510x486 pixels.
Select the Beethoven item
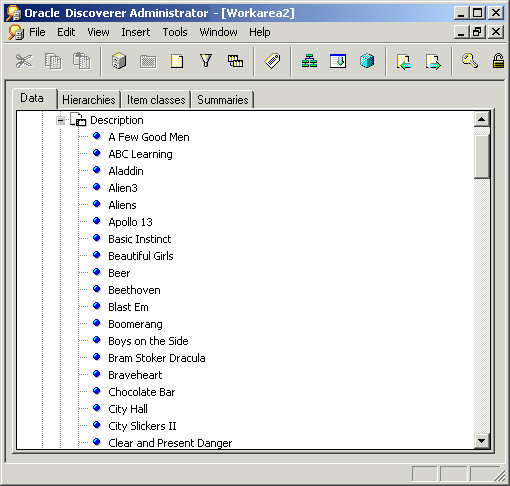[134, 290]
